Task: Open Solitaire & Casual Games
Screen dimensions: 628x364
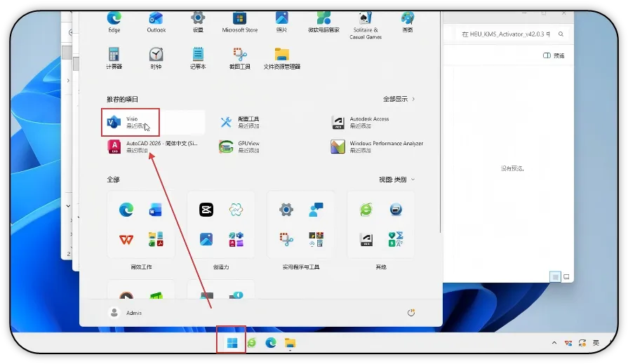Action: (366, 25)
